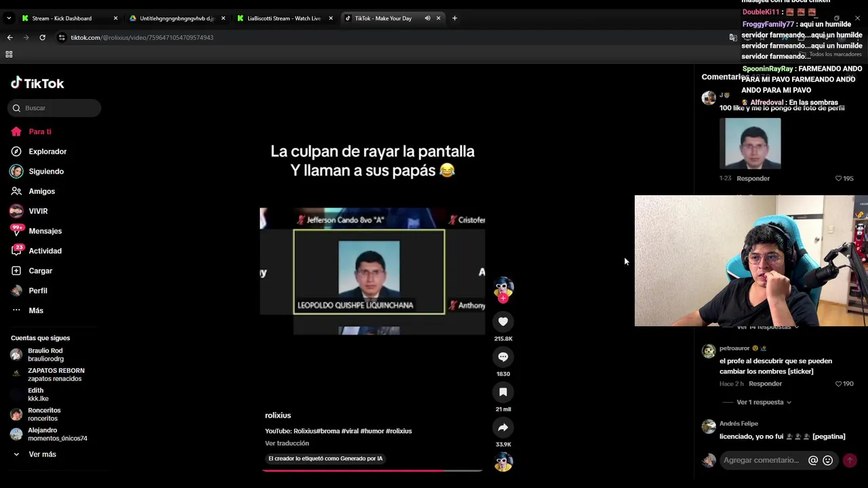This screenshot has height=488, width=868.
Task: Reload the current page
Action: (42, 37)
